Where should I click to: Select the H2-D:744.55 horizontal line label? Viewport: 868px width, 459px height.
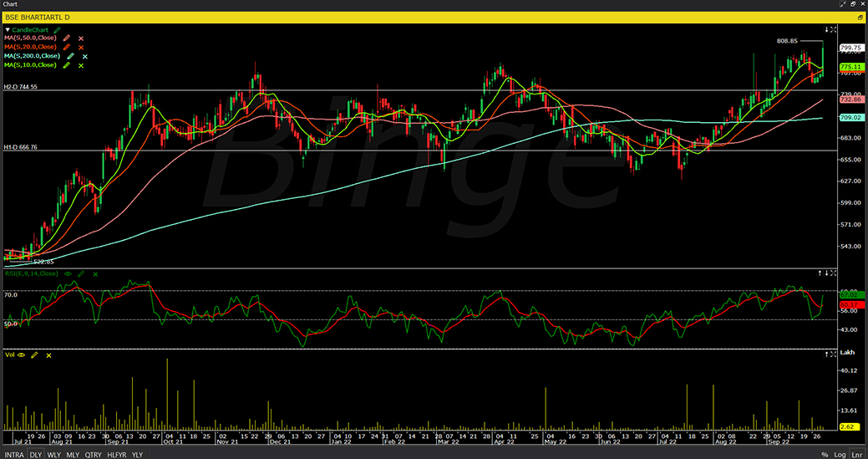pos(21,88)
